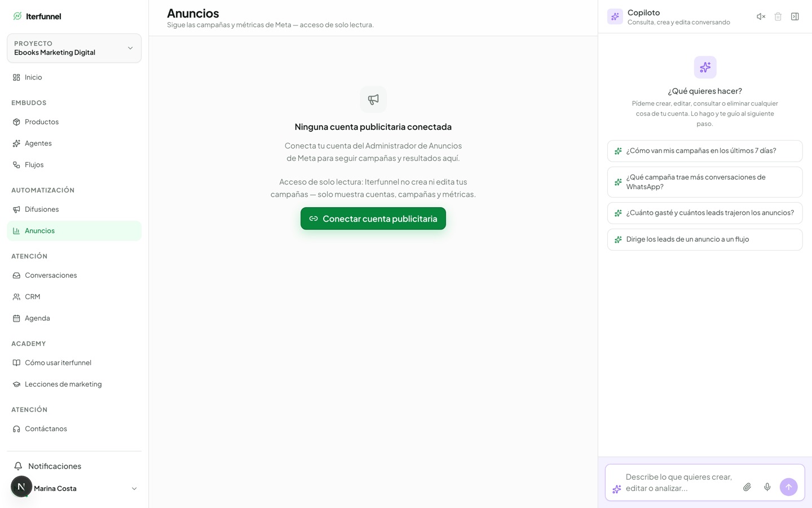Click the megaphone icon above empty state

tap(373, 99)
